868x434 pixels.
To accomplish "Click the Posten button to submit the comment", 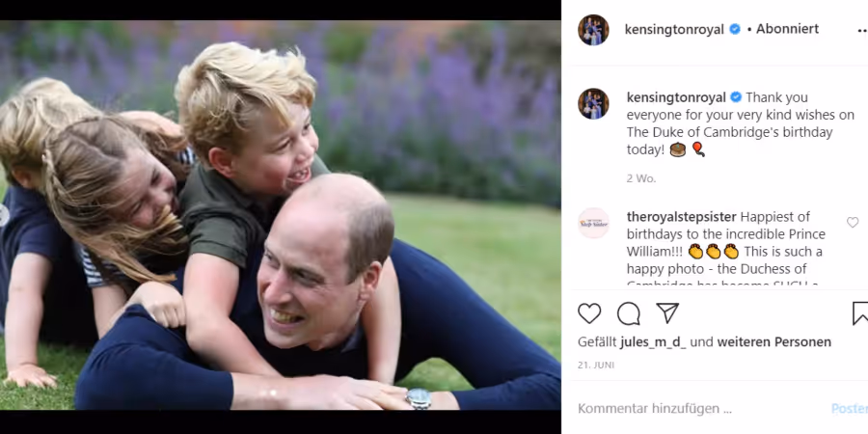I will tap(849, 409).
